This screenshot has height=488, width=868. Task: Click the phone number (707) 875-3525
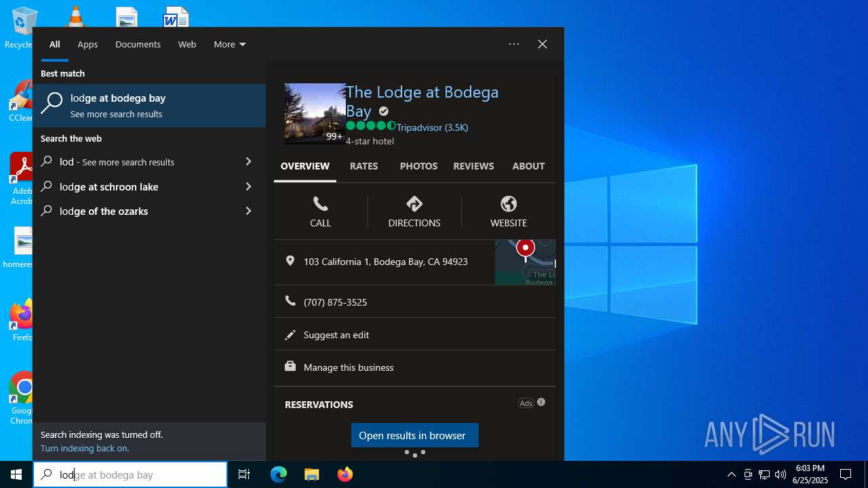(x=335, y=302)
